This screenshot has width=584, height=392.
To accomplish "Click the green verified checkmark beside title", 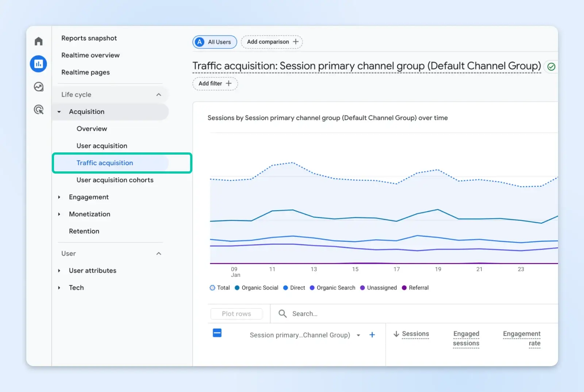I will 551,67.
